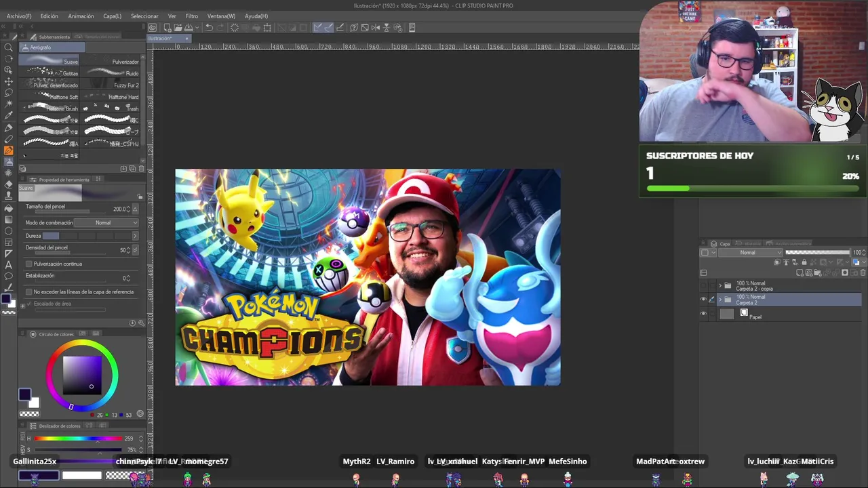Click the Clip Studio launcher icon
This screenshot has height=488, width=868.
point(153,28)
